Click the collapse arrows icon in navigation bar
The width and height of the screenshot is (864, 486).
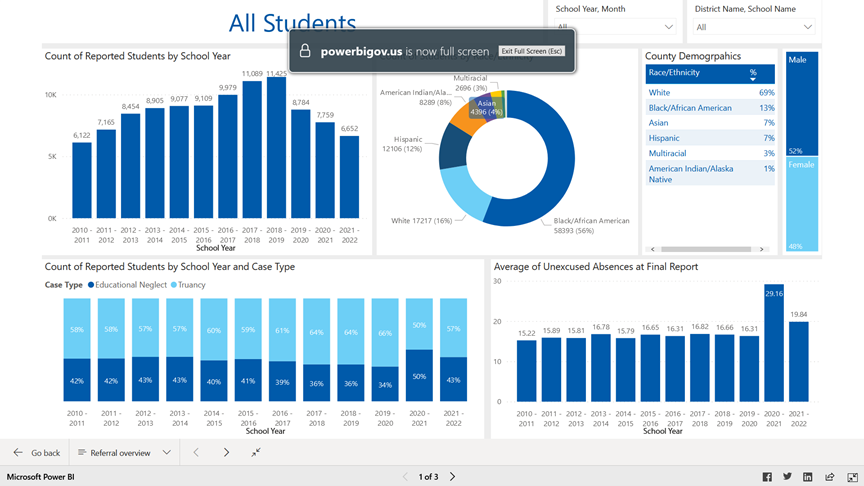tap(256, 453)
